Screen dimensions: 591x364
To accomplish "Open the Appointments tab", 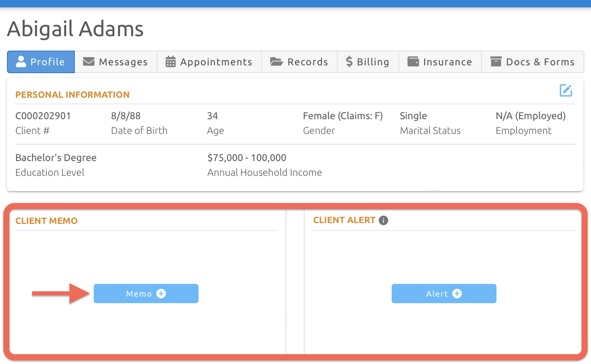I will click(209, 62).
